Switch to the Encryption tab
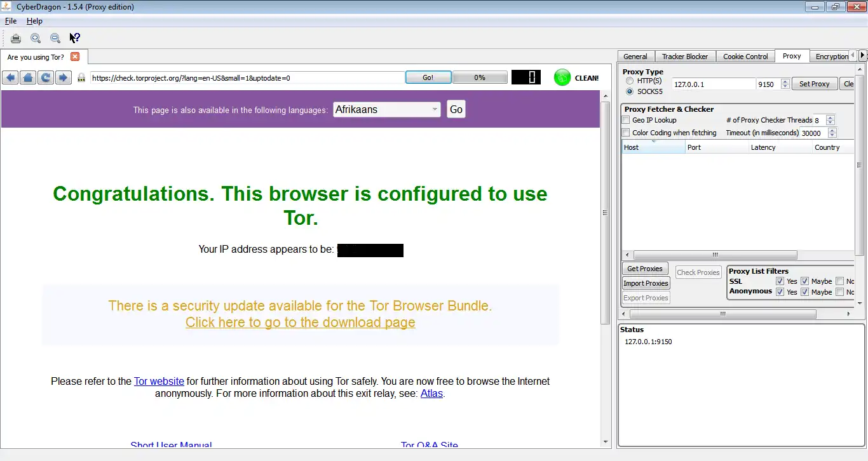This screenshot has width=868, height=461. click(832, 57)
